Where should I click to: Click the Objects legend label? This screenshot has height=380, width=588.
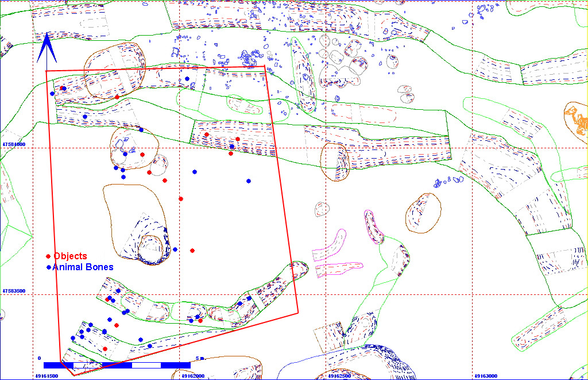click(x=70, y=256)
